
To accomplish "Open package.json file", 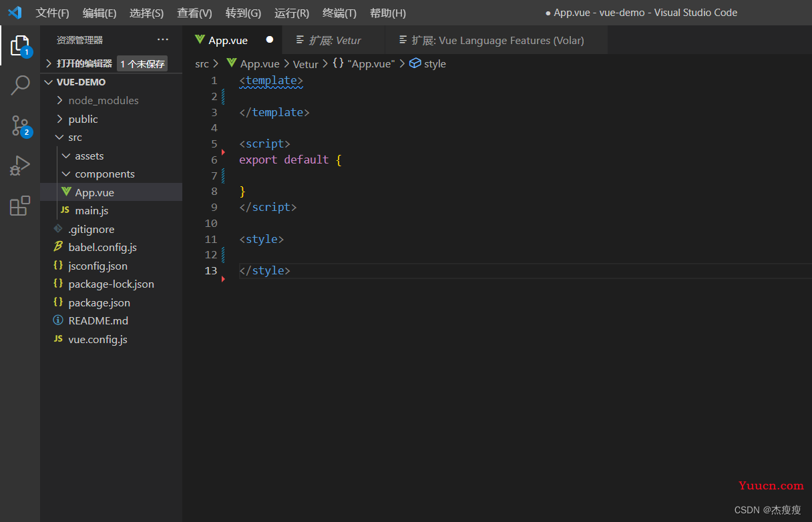I will pyautogui.click(x=111, y=302).
